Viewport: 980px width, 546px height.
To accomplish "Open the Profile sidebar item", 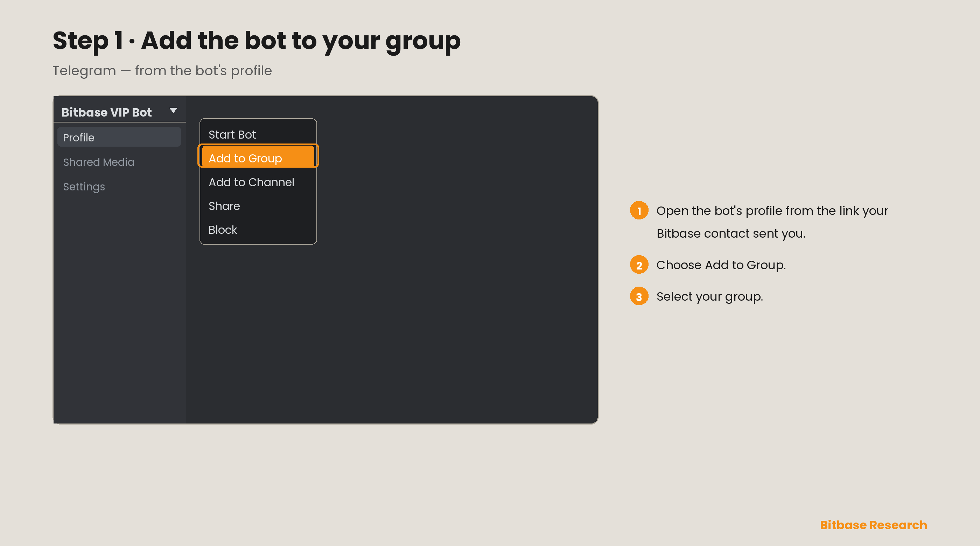I will [119, 137].
